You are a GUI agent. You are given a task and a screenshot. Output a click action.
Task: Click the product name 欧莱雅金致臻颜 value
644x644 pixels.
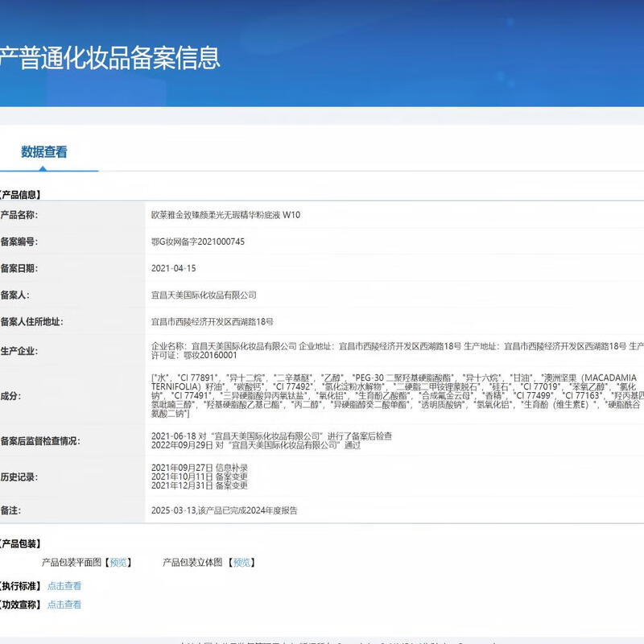226,216
